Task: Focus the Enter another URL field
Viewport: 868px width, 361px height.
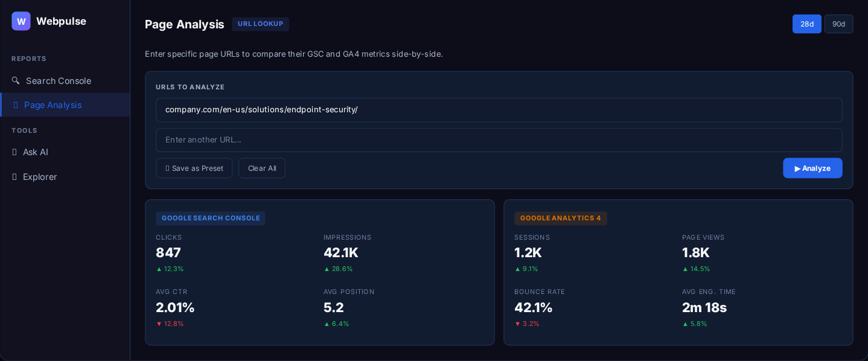Action: click(x=498, y=140)
